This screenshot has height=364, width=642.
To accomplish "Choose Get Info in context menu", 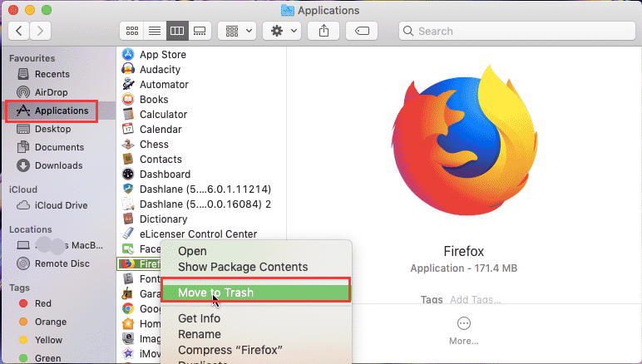I will 199,318.
